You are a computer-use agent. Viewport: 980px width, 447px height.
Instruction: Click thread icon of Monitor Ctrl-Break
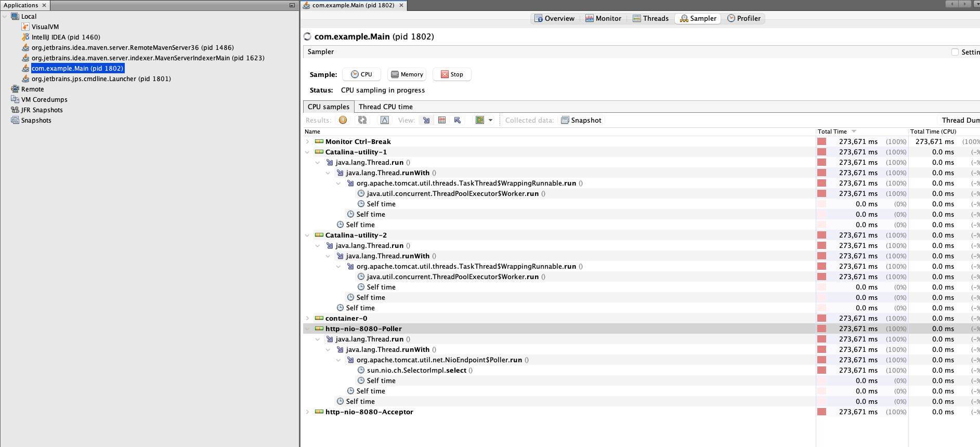319,141
